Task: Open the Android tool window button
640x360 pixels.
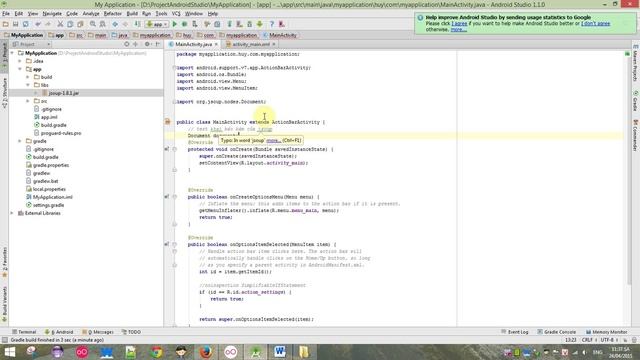Action: click(x=59, y=332)
